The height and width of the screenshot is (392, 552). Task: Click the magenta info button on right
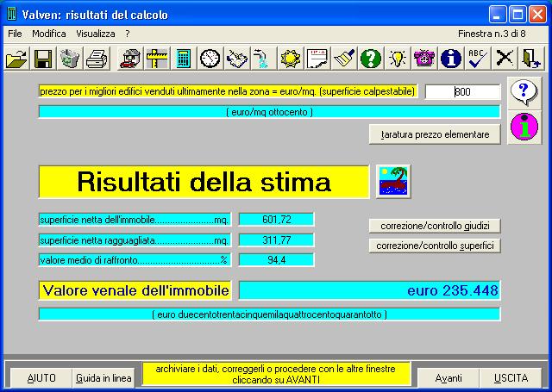click(x=524, y=126)
